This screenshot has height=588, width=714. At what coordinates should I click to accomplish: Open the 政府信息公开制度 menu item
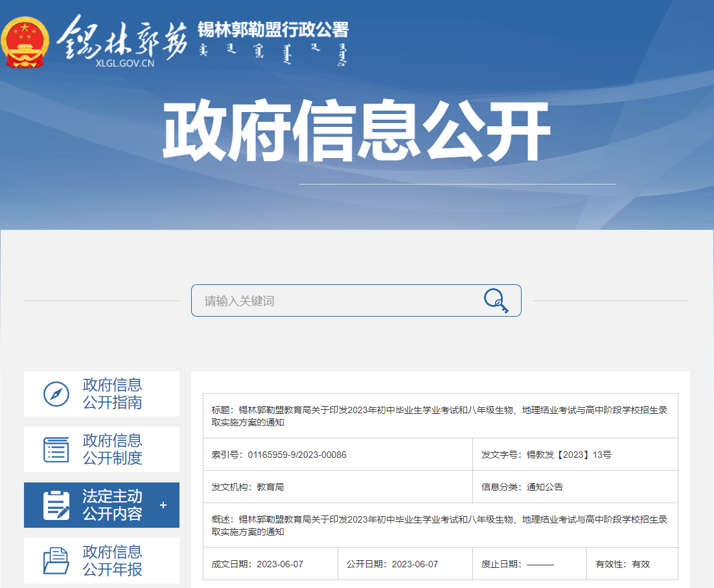click(112, 449)
